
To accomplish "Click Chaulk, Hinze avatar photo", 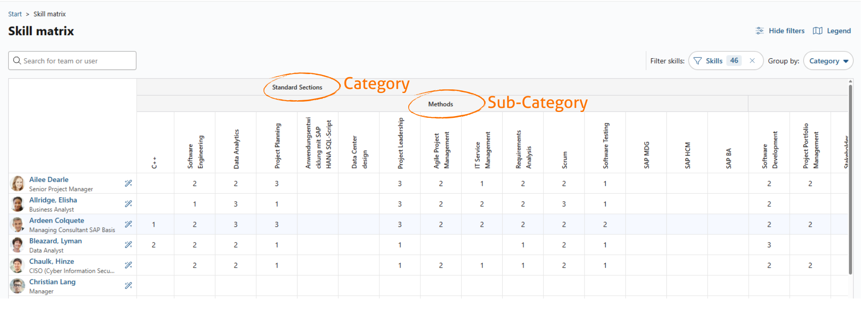I will point(18,265).
